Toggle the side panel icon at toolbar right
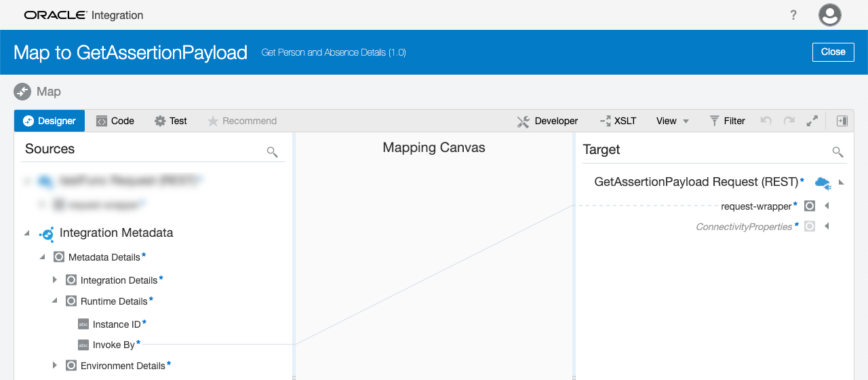 tap(842, 121)
